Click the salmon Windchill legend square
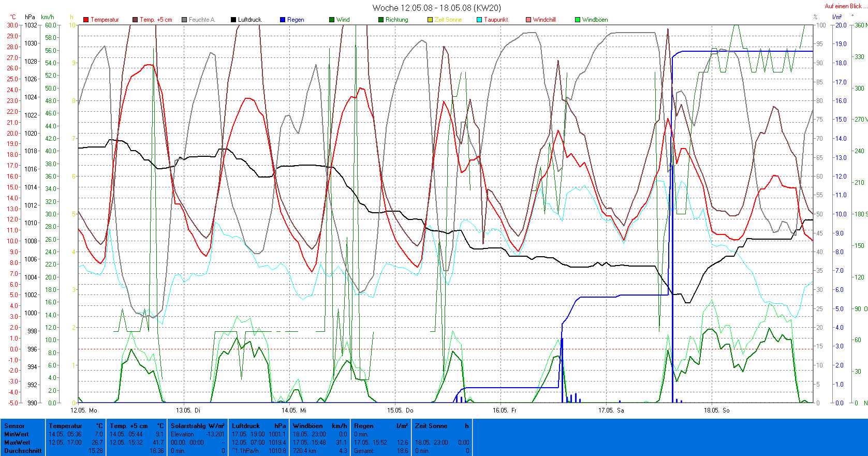The width and height of the screenshot is (868, 456). tap(528, 20)
